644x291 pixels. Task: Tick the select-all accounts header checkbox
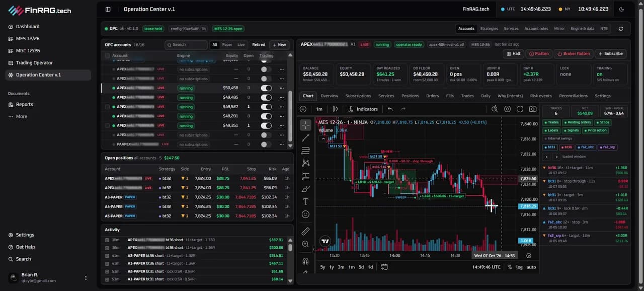[107, 56]
